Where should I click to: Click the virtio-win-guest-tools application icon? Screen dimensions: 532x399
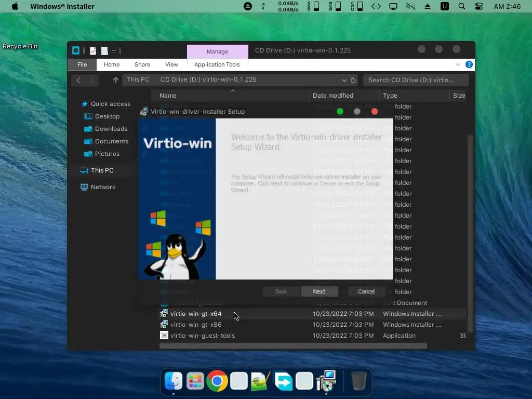coord(164,335)
